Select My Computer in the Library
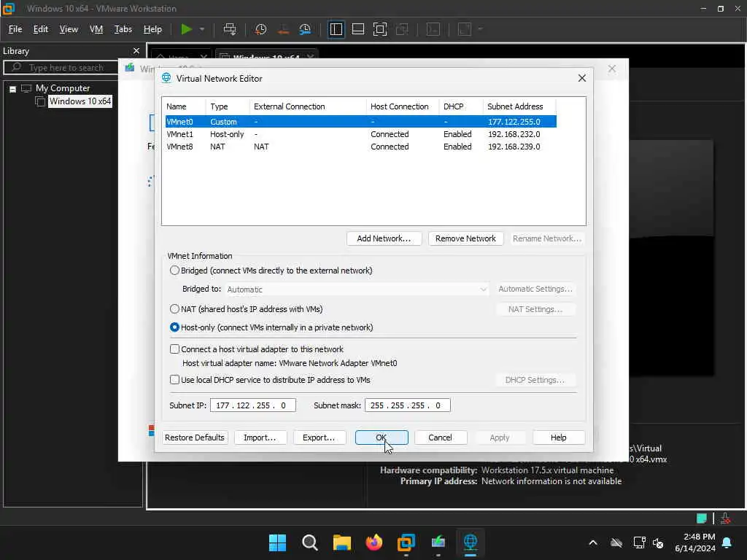The image size is (747, 560). click(x=63, y=88)
